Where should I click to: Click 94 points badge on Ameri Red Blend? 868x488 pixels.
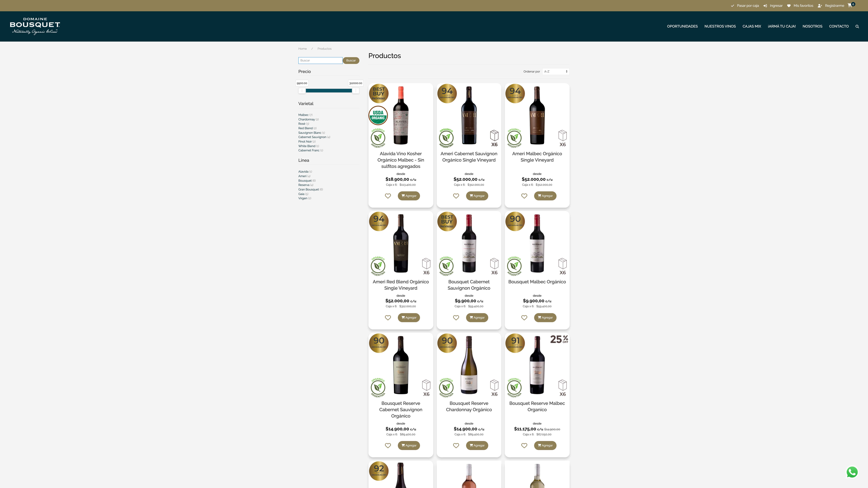coord(379,222)
